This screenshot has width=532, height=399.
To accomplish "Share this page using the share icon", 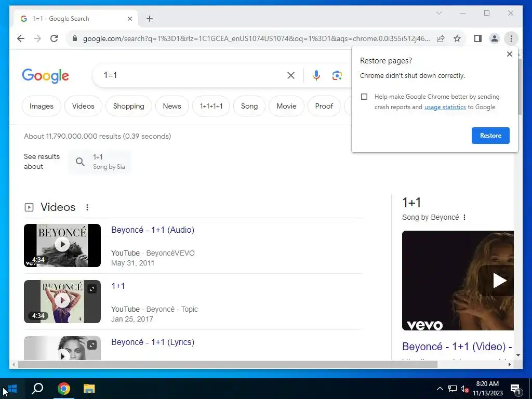I will coord(441,38).
